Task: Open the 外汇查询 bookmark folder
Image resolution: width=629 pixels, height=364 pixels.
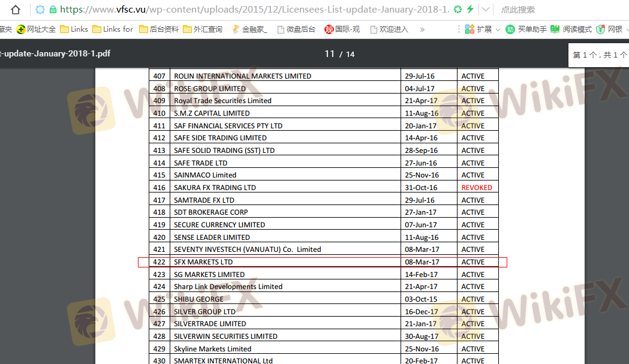Action: (203, 29)
